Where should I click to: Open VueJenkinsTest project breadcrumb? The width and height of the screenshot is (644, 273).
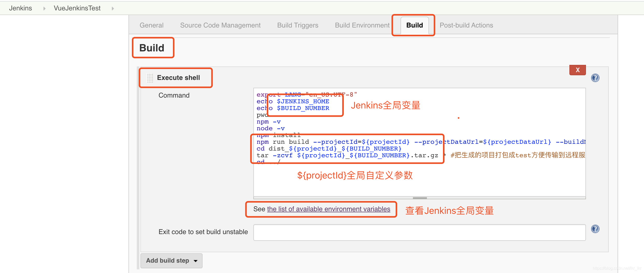click(77, 8)
